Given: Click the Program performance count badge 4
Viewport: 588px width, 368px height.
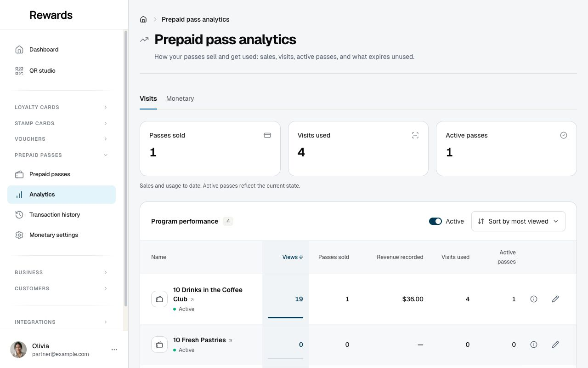Looking at the screenshot, I should [x=228, y=221].
